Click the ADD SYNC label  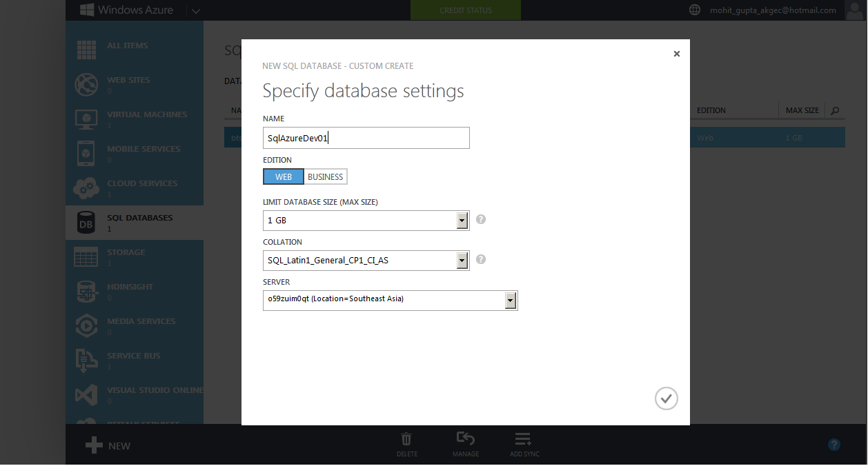524,454
